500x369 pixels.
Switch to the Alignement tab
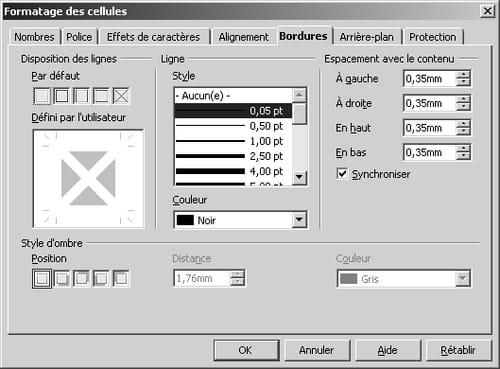[243, 37]
